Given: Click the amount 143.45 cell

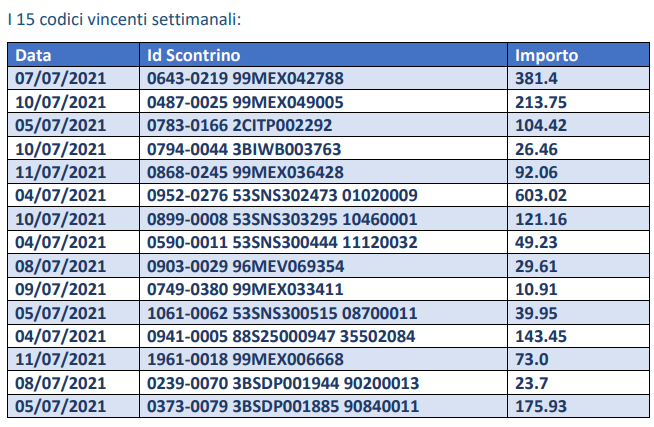Looking at the screenshot, I should pos(578,336).
